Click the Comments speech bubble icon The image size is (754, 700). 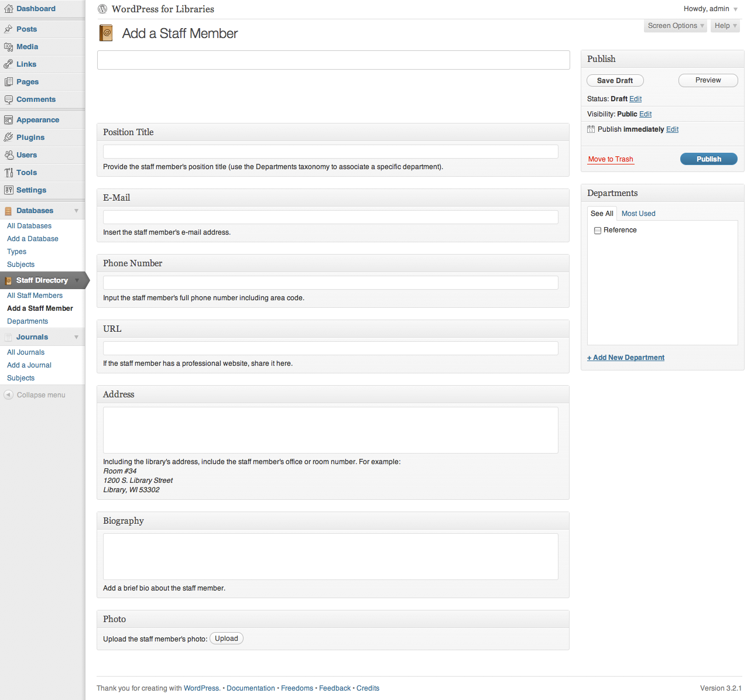click(8, 99)
